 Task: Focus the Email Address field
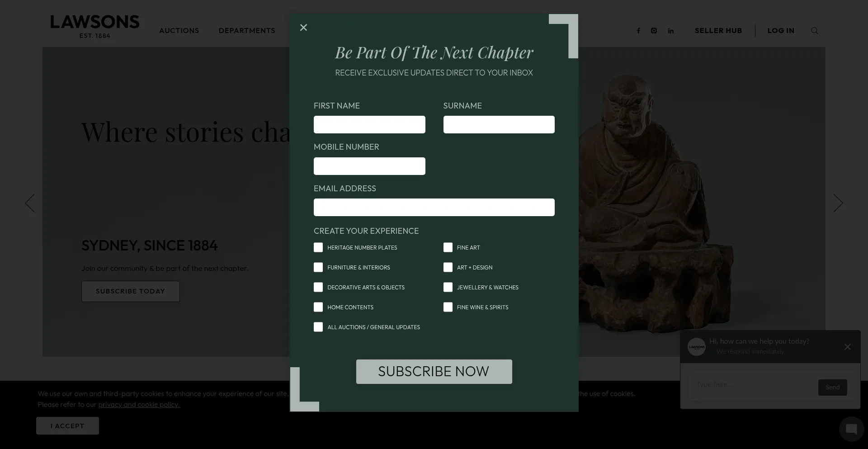pos(434,207)
